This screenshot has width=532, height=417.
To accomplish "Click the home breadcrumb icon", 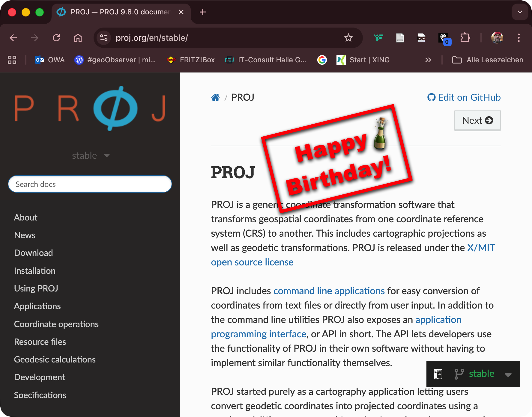I will point(215,97).
